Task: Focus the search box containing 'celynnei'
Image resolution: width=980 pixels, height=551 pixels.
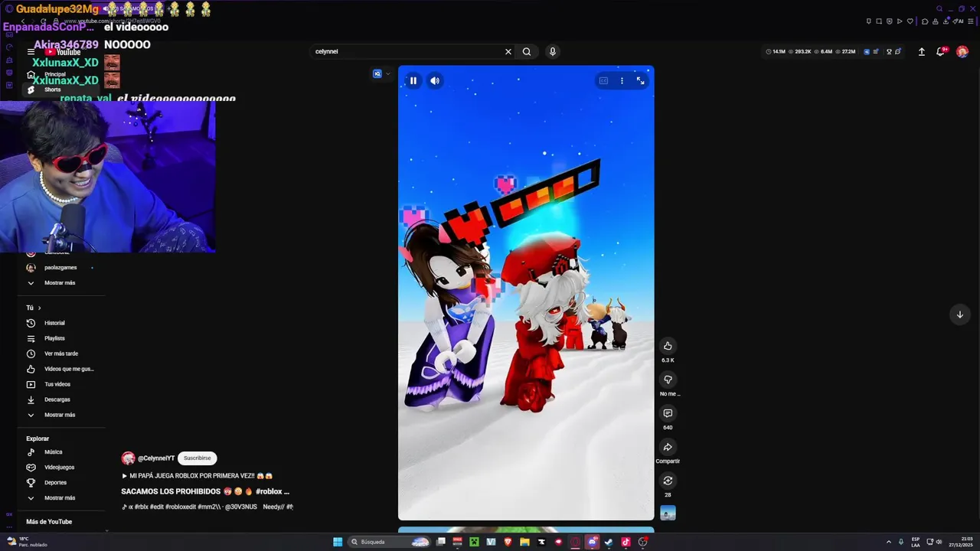Action: 407,51
